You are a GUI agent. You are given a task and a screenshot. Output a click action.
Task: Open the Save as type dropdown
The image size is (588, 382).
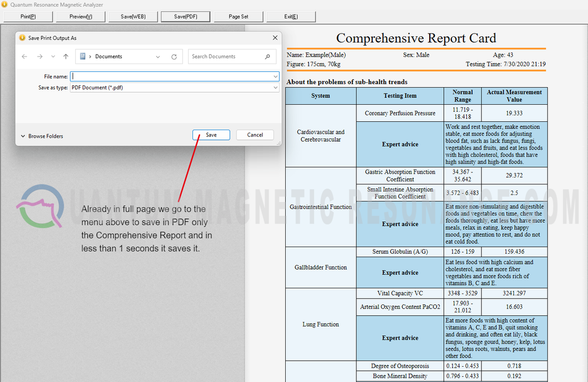[274, 87]
